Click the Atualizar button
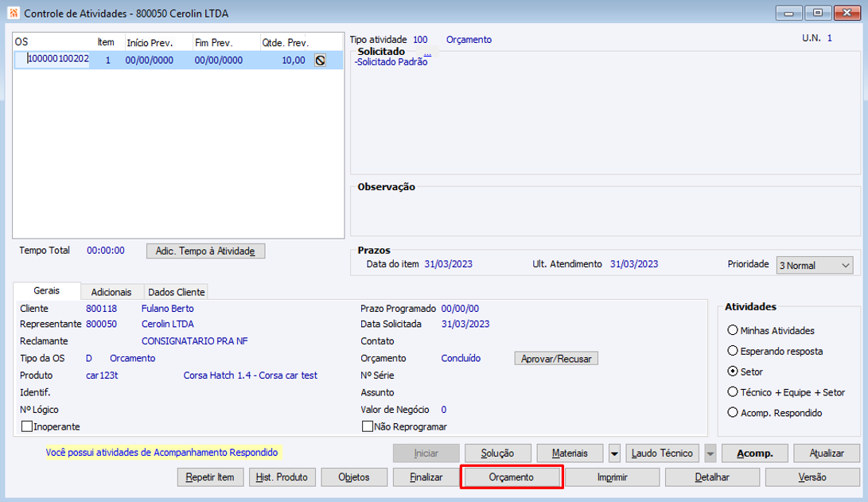The height and width of the screenshot is (502, 868). tap(827, 453)
